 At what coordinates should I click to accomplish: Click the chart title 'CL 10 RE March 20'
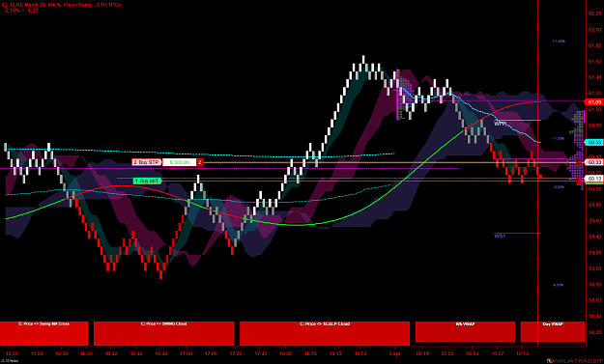[23, 5]
